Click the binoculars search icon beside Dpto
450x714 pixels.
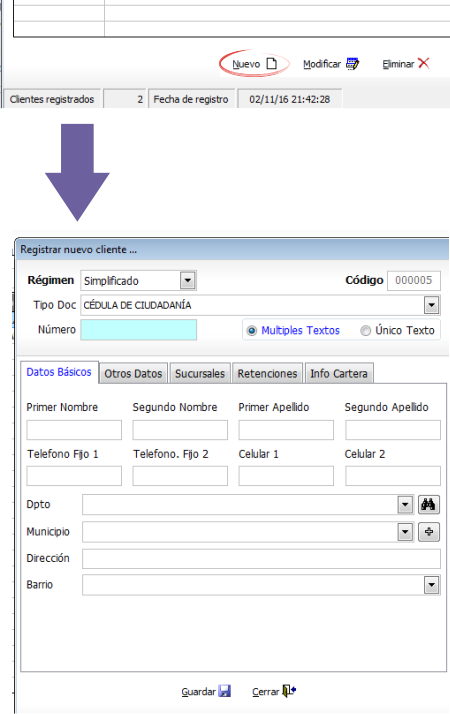(x=429, y=505)
